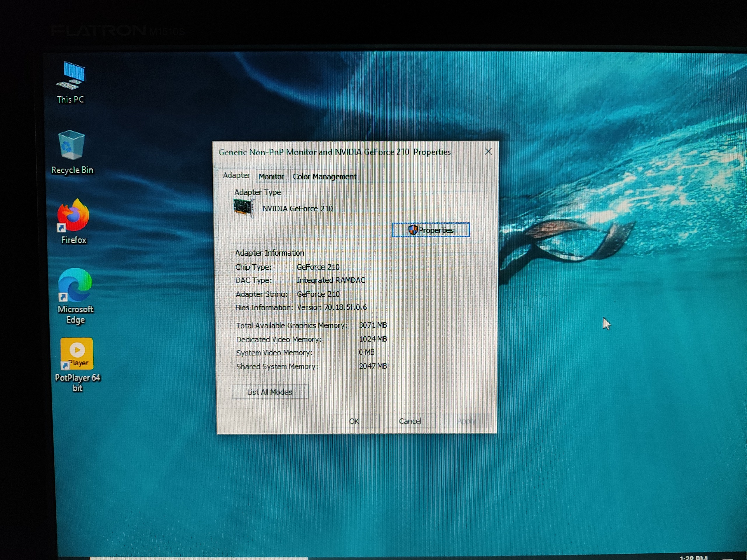Click the 0 MB system video memory value
The image size is (747, 560).
(366, 352)
